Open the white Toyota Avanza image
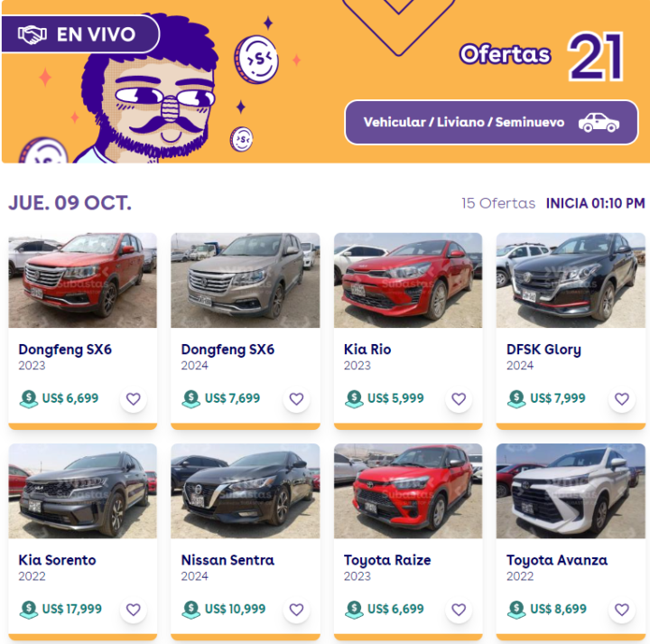This screenshot has width=650, height=644. click(571, 491)
